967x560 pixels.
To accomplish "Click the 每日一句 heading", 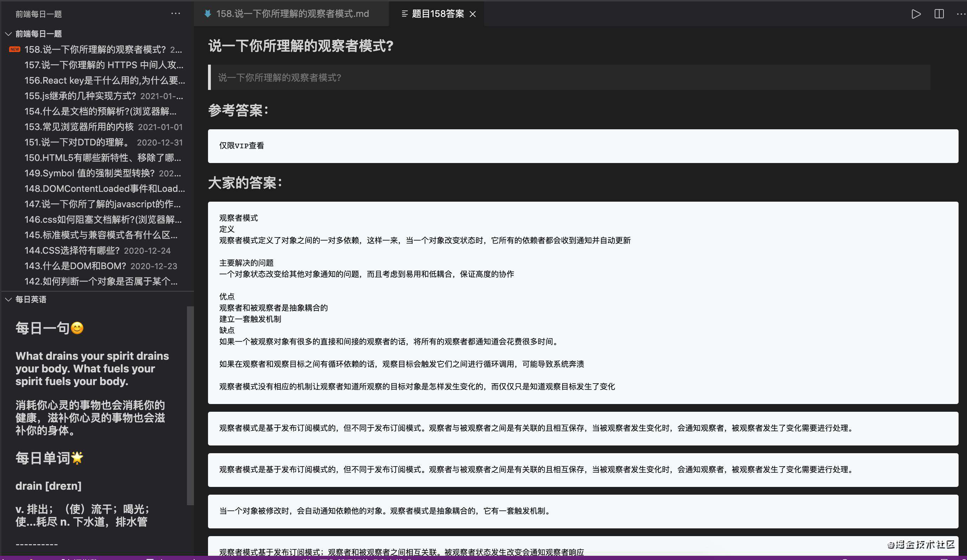I will [50, 328].
